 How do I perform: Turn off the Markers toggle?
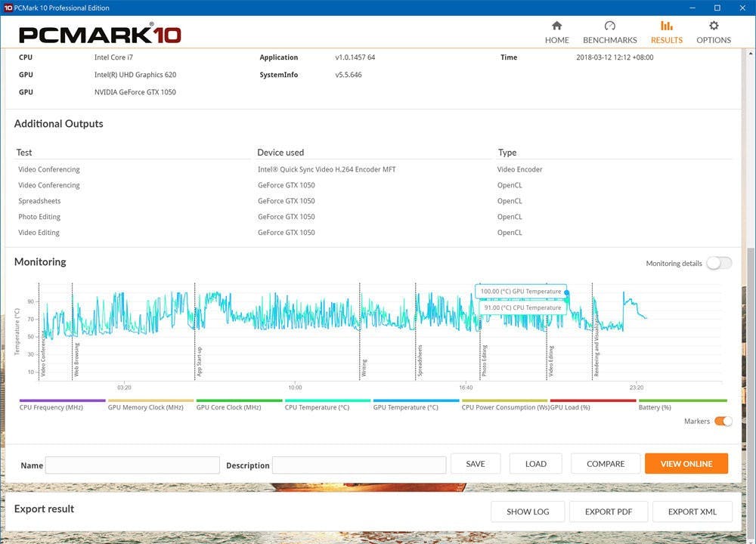click(723, 421)
